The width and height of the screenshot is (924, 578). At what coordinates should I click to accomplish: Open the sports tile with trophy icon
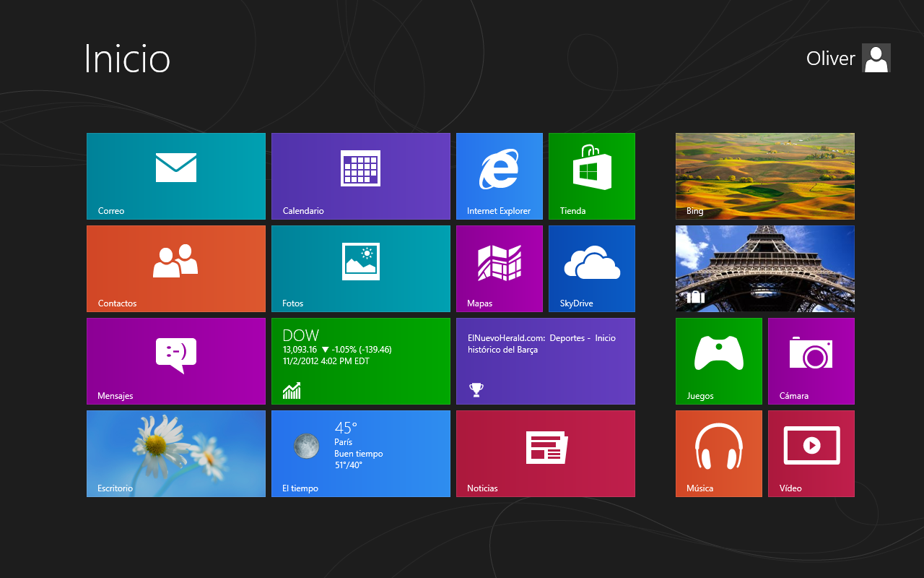(x=546, y=361)
